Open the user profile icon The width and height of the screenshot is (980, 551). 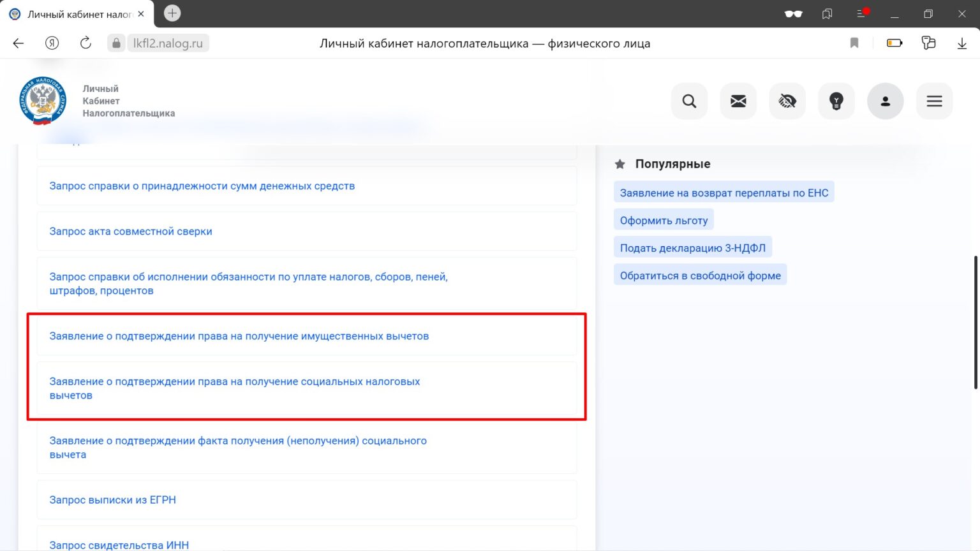(x=885, y=101)
